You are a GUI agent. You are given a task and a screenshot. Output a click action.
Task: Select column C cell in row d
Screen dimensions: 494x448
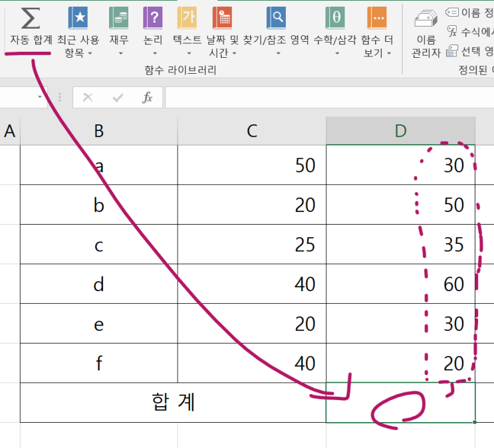252,284
